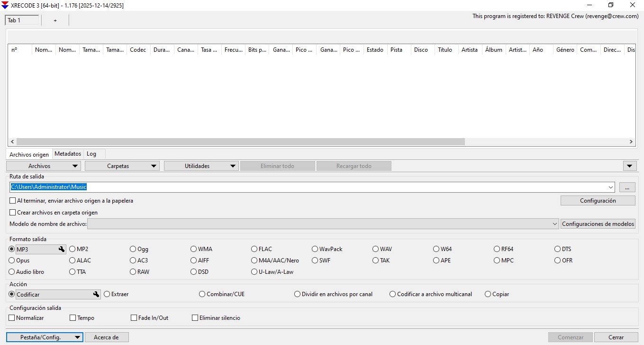Viewport: 644px width, 345px height.
Task: Click the "..." browse button for output path
Action: pyautogui.click(x=627, y=187)
